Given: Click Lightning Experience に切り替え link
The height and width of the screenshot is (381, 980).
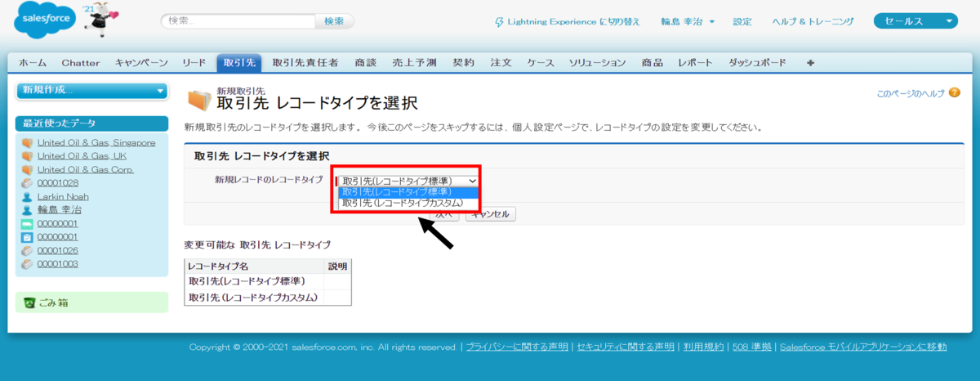Looking at the screenshot, I should point(574,22).
